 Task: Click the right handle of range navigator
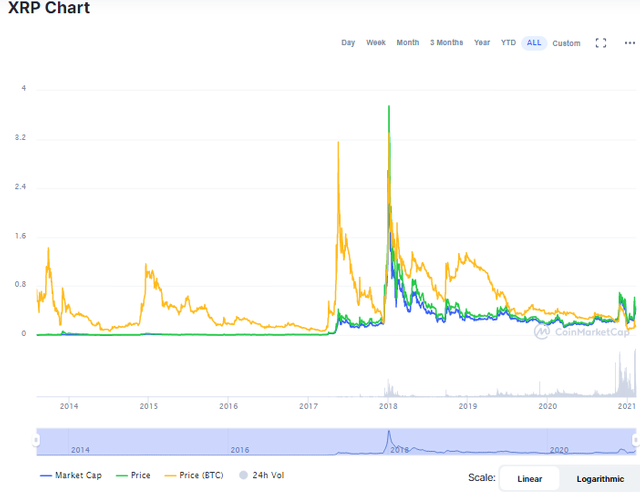(x=636, y=440)
